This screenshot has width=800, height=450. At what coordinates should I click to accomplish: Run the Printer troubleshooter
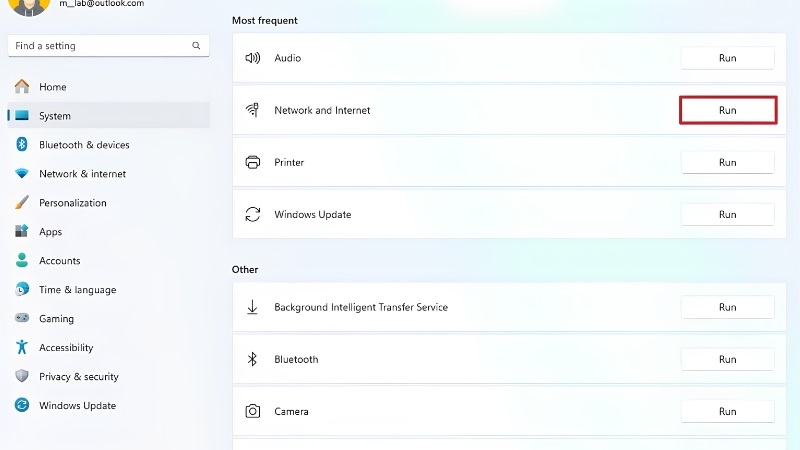[728, 162]
